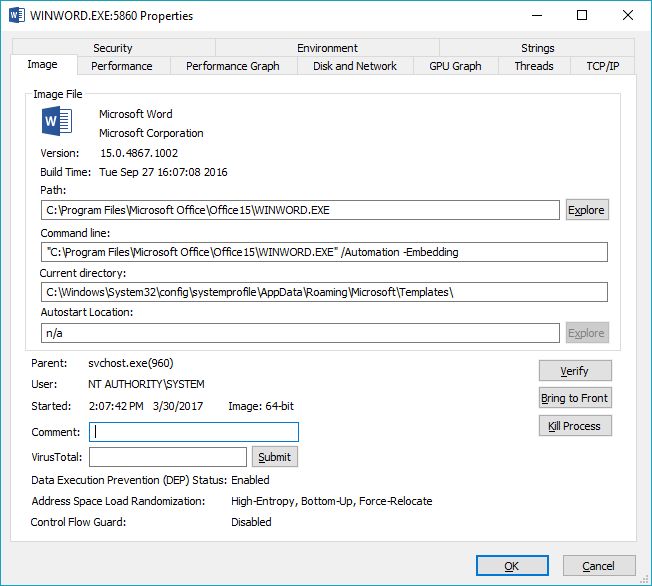652x586 pixels.
Task: Click the Image: 64-bit label
Action: (x=261, y=406)
